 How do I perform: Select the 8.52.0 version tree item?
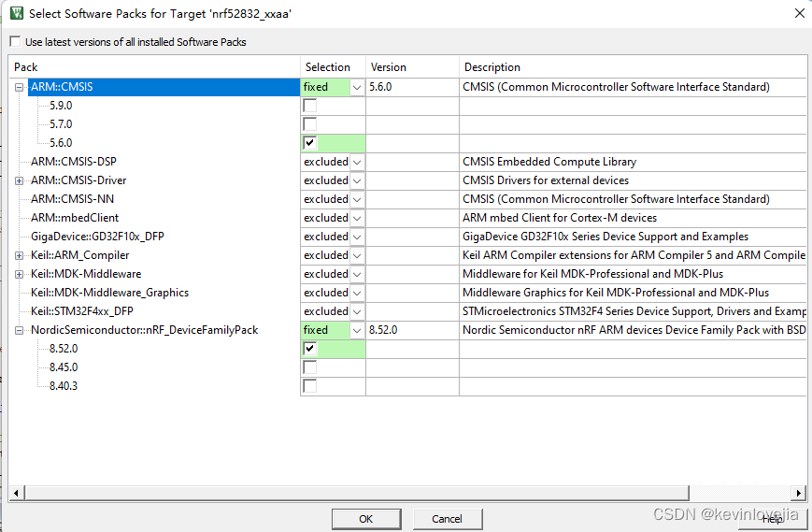64,349
